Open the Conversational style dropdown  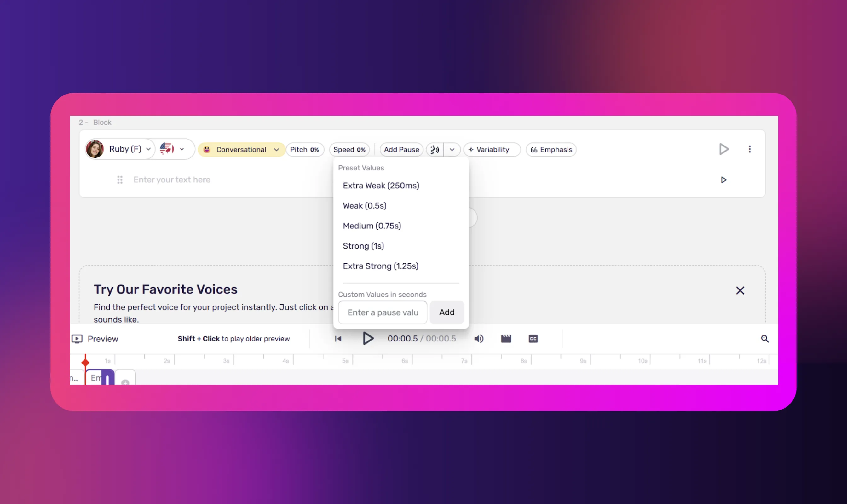coord(241,149)
